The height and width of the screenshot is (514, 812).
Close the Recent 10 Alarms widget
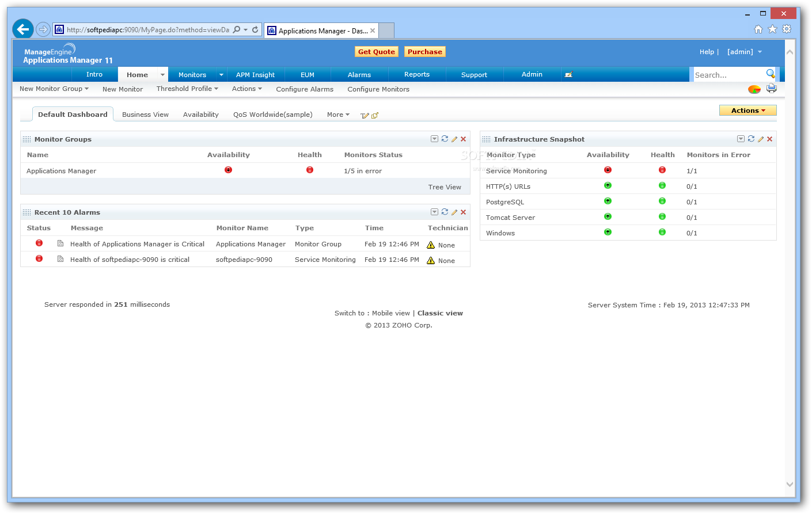(x=464, y=212)
